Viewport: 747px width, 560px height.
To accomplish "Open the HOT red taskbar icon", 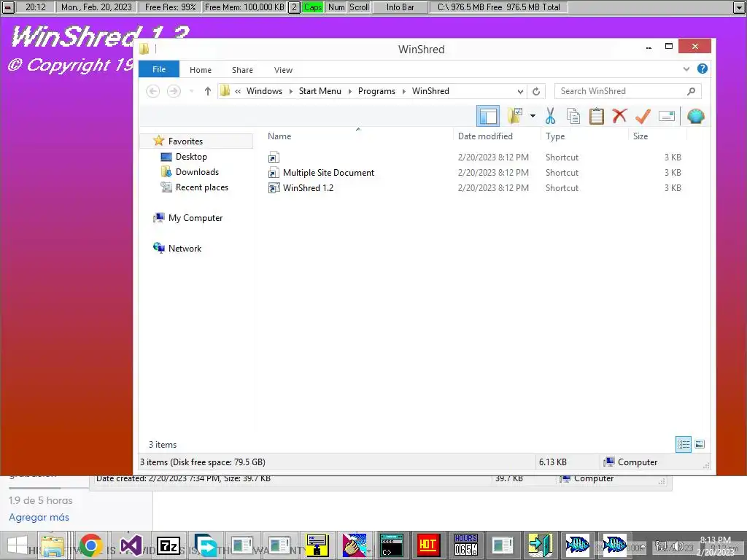I will (x=427, y=545).
